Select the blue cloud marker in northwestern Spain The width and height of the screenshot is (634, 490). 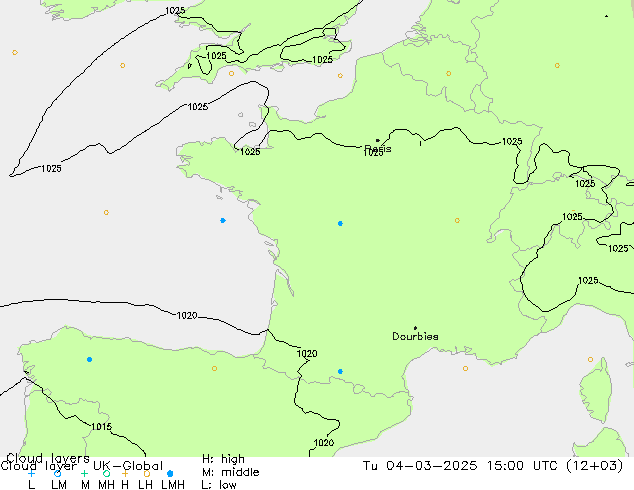[89, 359]
